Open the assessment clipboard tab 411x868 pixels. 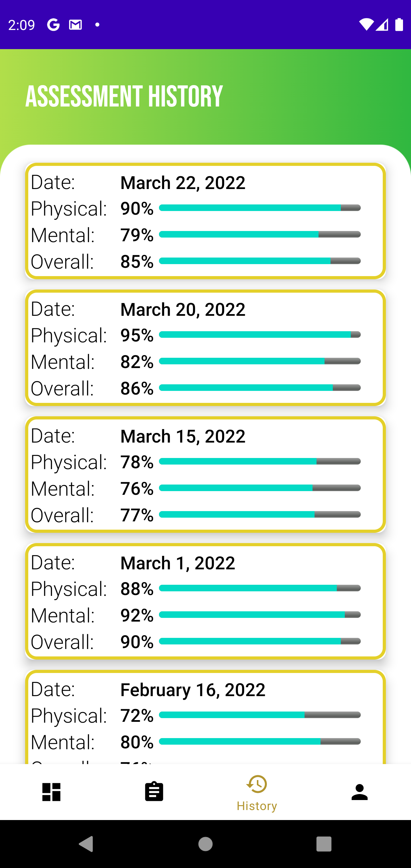click(x=154, y=791)
